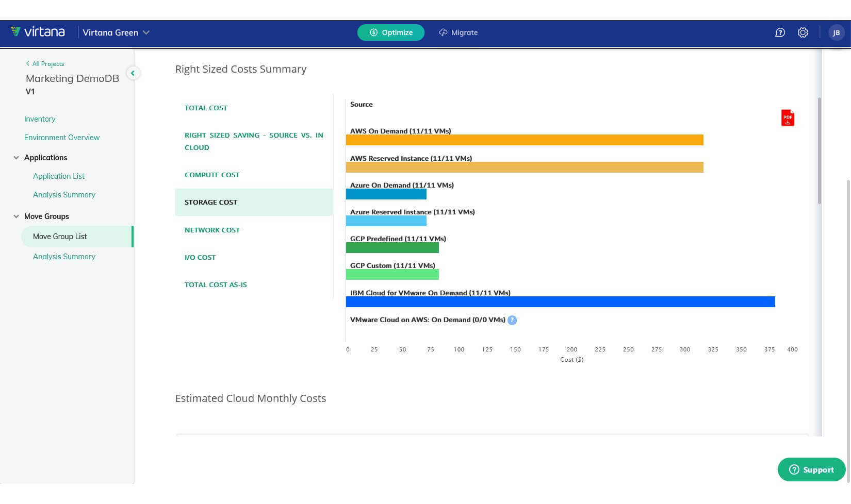Click the GCP Predefined green bar
851x504 pixels.
point(392,248)
